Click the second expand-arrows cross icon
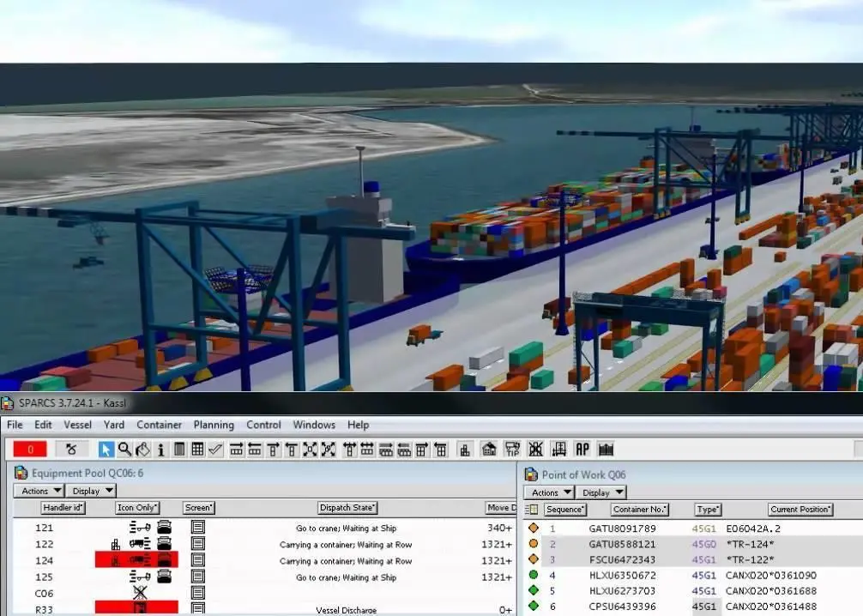This screenshot has height=616, width=863. 328,450
